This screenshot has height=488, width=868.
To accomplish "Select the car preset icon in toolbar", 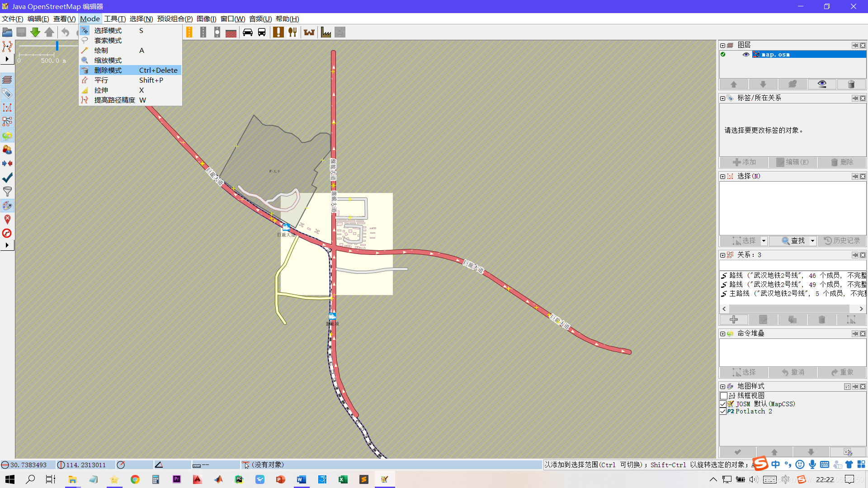I will [x=248, y=32].
